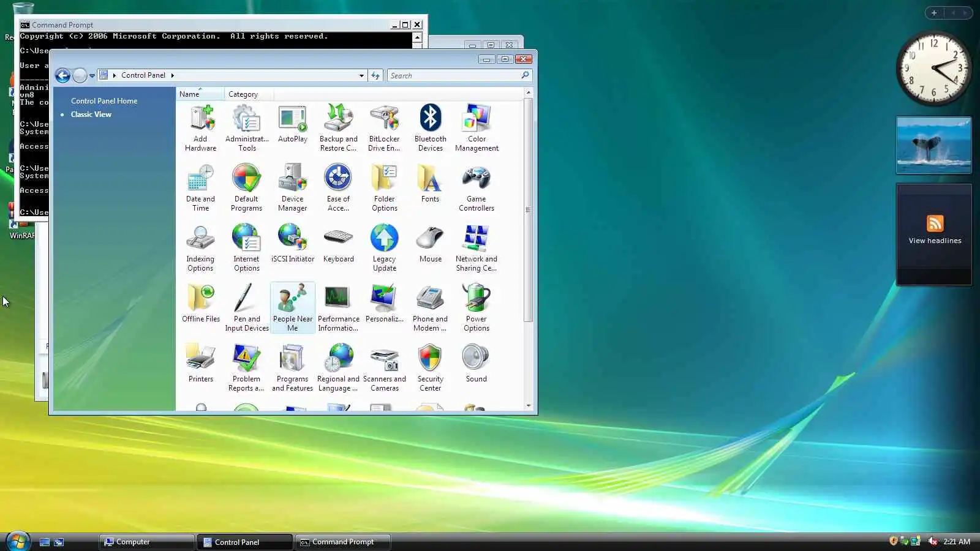Open Indexing Options
980x551 pixels.
[x=201, y=248]
